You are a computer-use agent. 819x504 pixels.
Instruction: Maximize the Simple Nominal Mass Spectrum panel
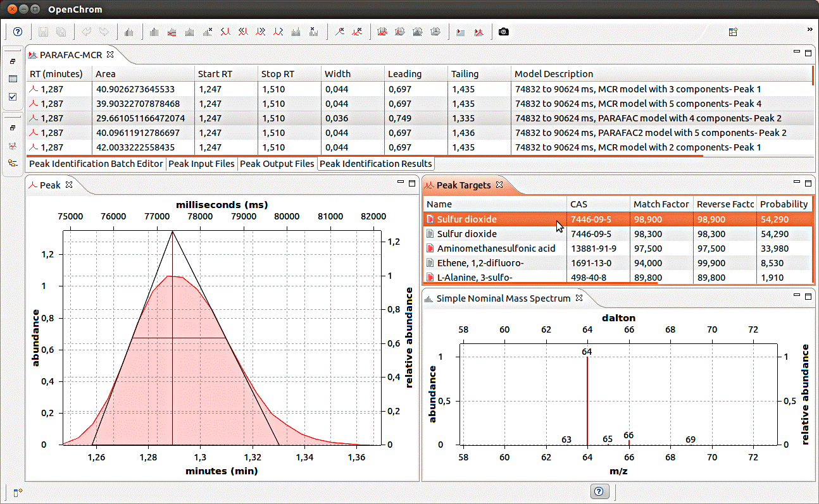808,296
